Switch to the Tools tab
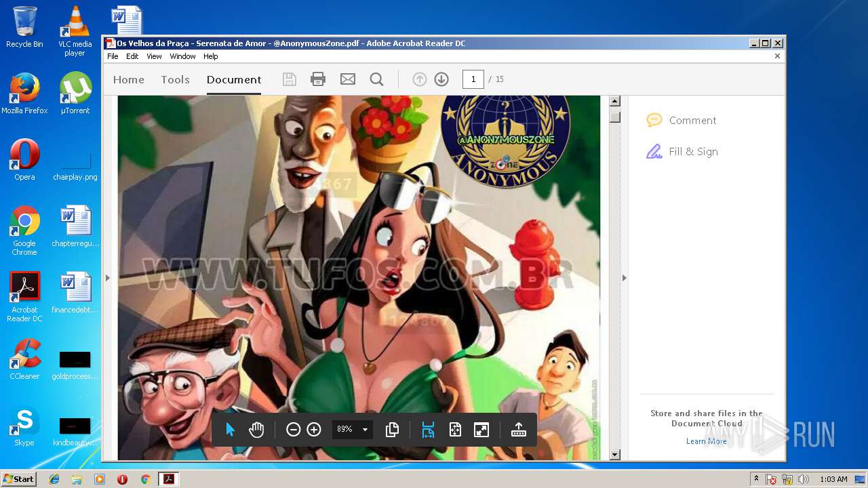This screenshot has width=868, height=488. point(175,79)
